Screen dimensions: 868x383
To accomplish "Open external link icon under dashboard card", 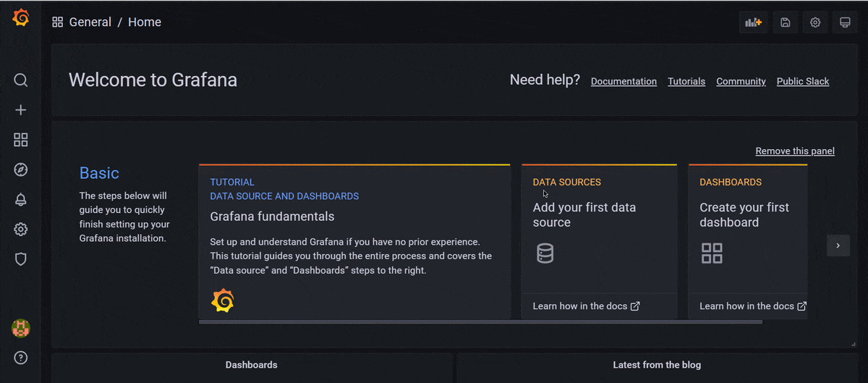I will [801, 306].
